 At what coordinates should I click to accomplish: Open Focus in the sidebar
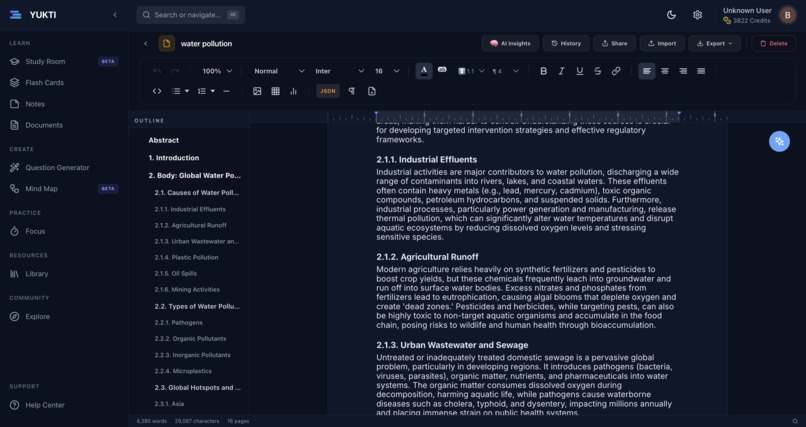point(64,231)
